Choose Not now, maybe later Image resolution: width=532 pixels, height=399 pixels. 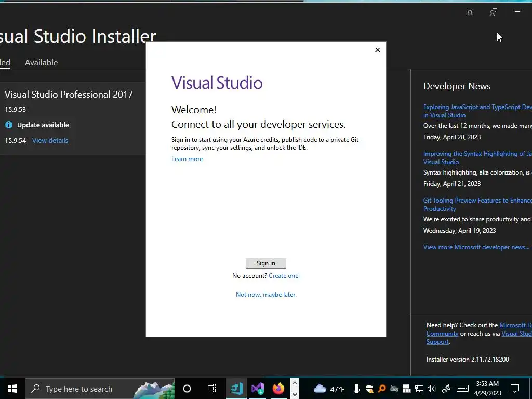266,295
